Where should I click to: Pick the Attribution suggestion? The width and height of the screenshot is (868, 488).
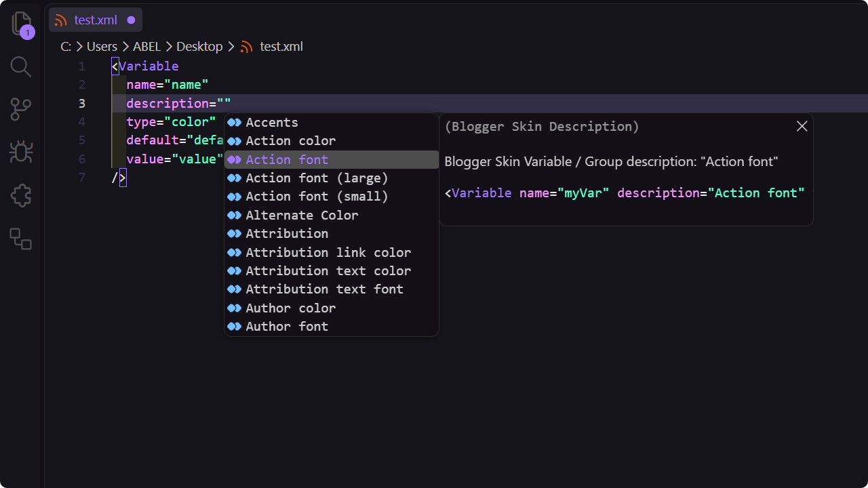point(332,234)
